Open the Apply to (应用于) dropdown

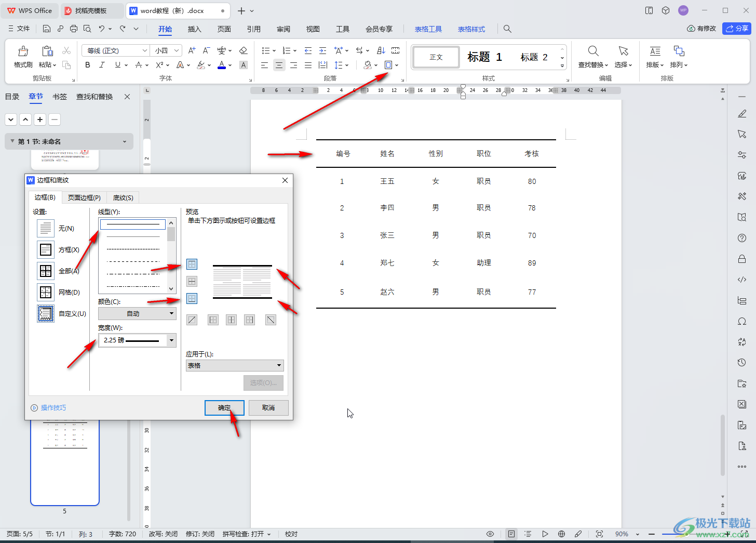(235, 365)
